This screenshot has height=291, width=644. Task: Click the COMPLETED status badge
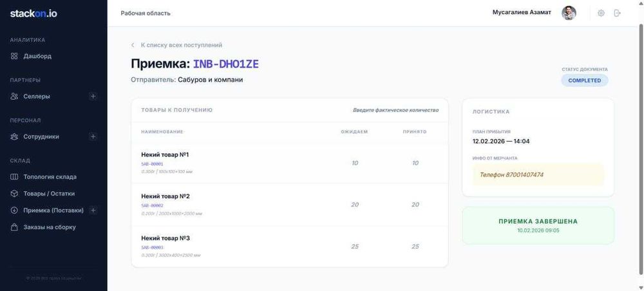coord(585,80)
